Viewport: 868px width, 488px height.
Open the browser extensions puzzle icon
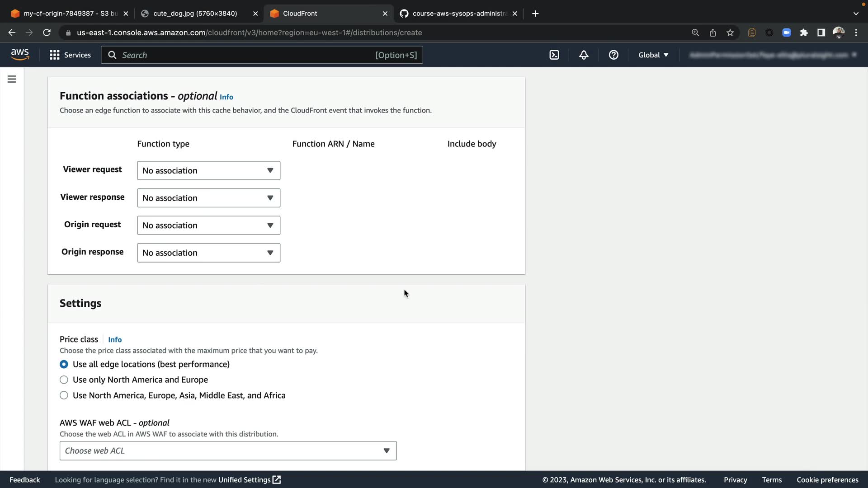pyautogui.click(x=804, y=33)
